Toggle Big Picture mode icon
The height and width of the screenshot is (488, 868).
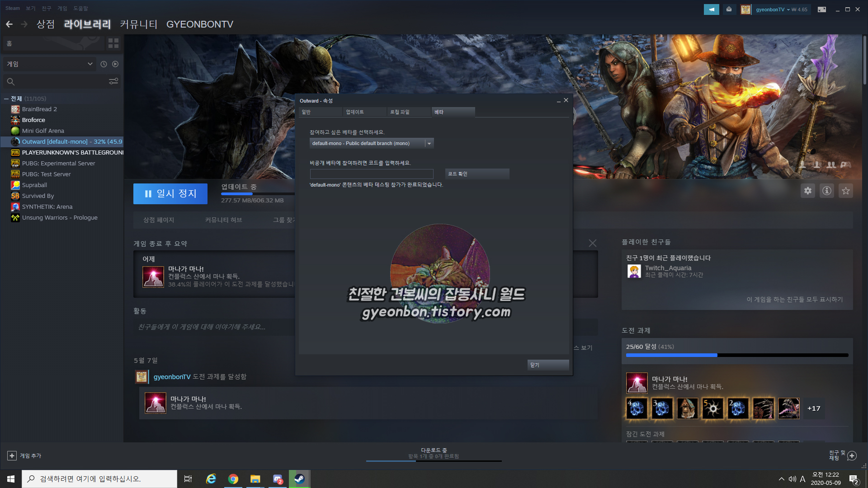pos(822,9)
